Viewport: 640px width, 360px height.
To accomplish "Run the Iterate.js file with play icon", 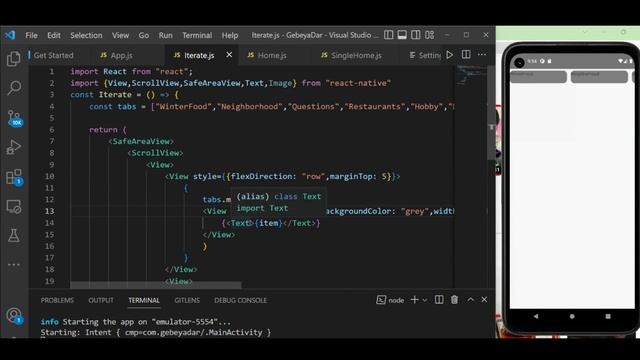I will click(450, 55).
